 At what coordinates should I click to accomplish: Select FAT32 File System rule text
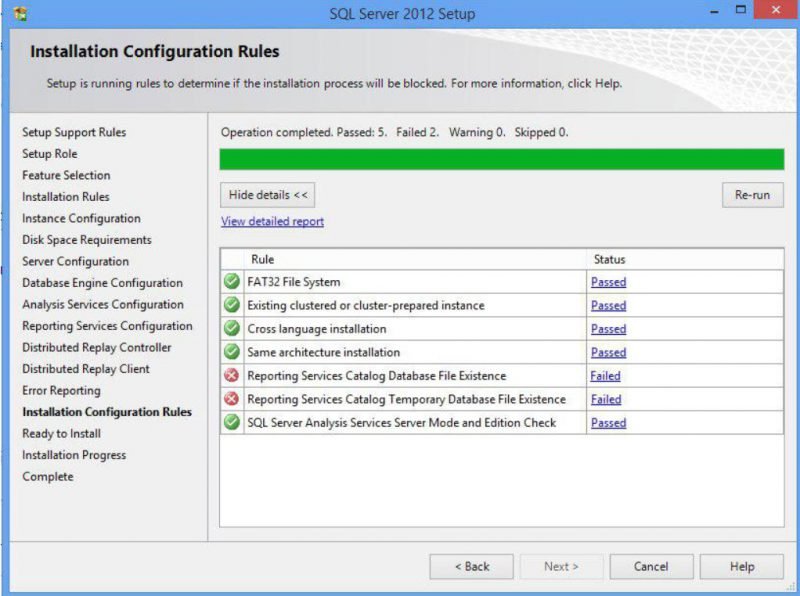(294, 282)
